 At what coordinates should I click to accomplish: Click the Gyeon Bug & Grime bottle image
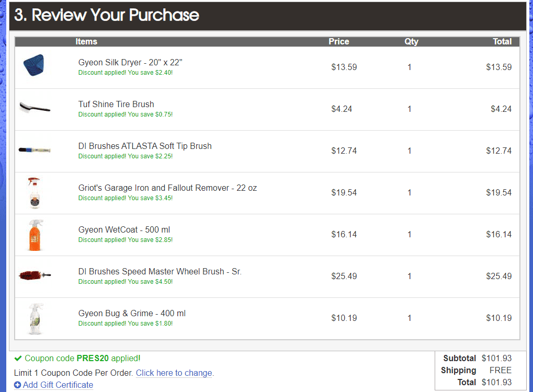[x=36, y=319]
